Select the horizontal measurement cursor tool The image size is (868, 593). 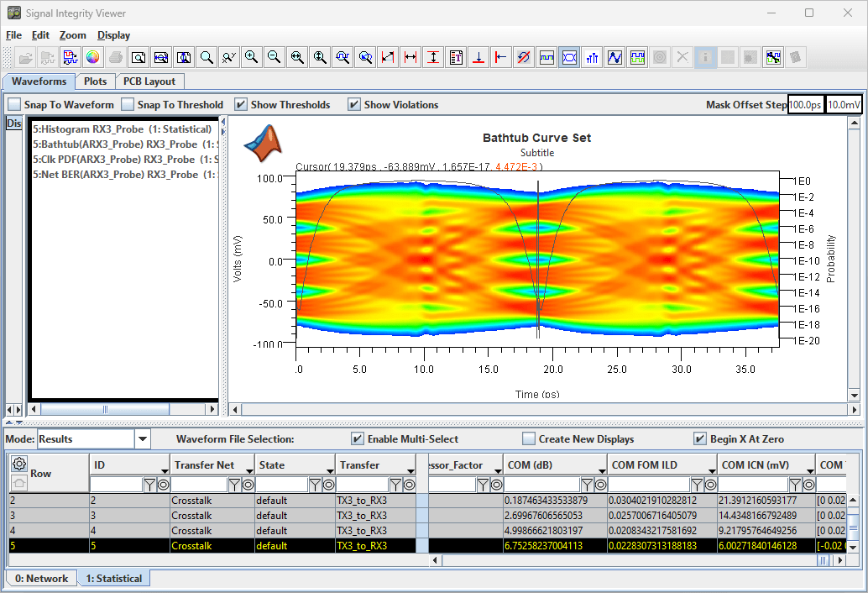tap(410, 57)
